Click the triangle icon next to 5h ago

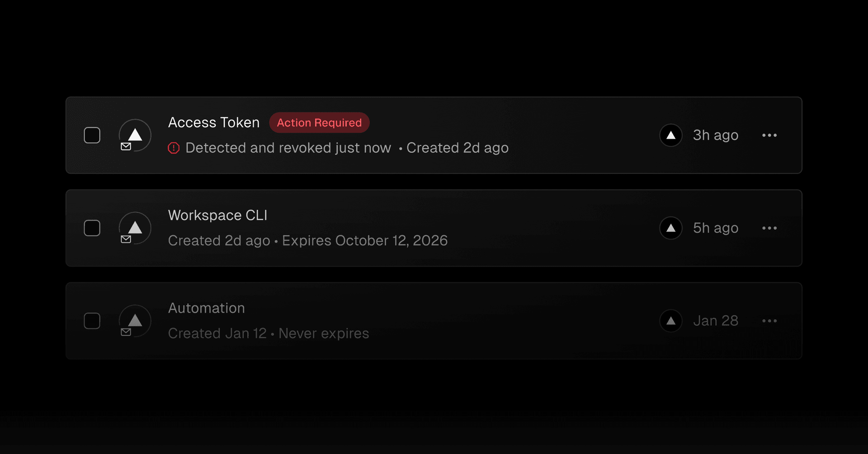671,228
